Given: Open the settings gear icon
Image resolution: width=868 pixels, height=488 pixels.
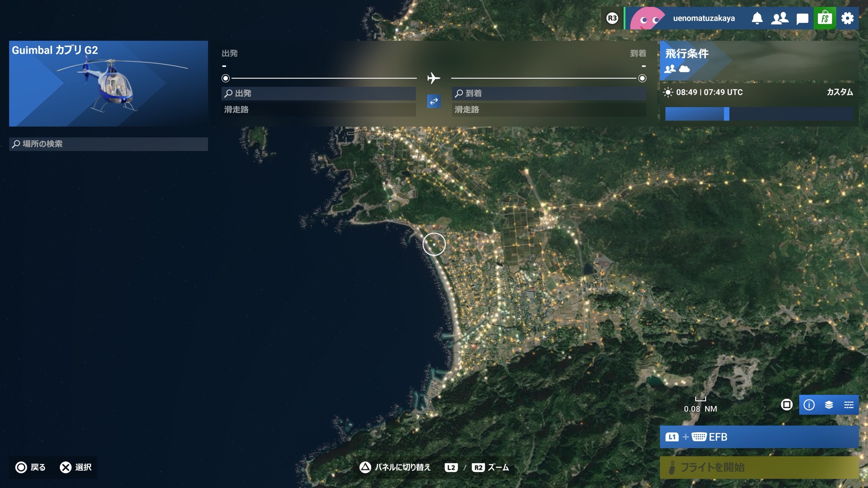Looking at the screenshot, I should pyautogui.click(x=847, y=18).
